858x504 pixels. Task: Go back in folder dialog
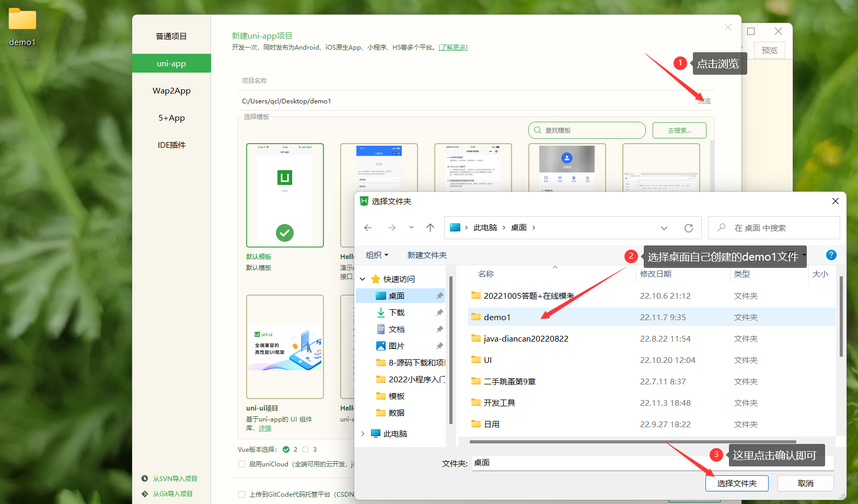[x=368, y=228]
